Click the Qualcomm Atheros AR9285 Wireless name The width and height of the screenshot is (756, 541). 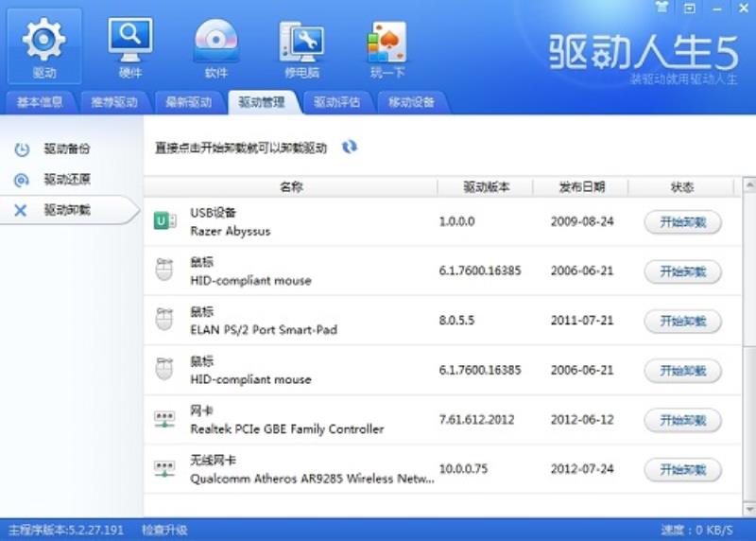(x=312, y=479)
